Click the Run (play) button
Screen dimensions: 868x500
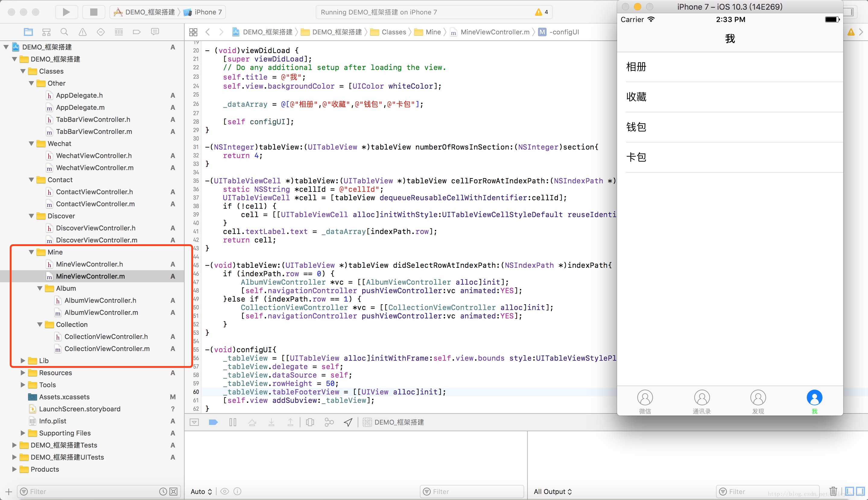click(66, 12)
